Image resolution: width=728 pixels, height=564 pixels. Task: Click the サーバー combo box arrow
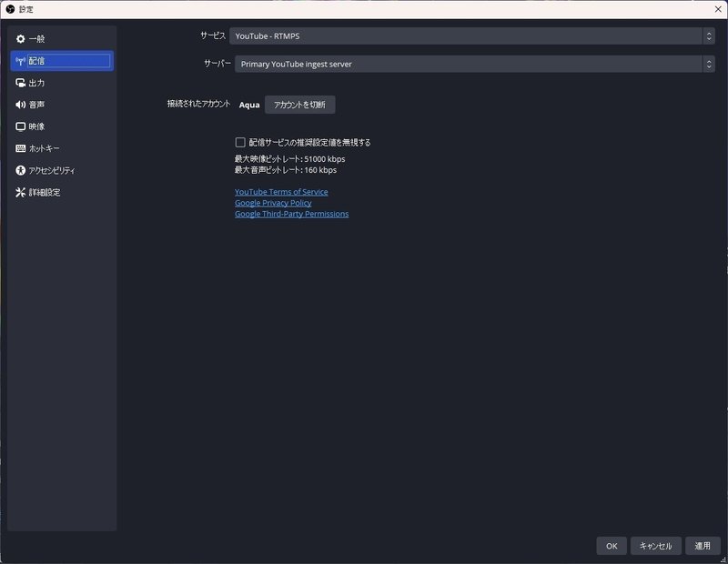[x=709, y=64]
